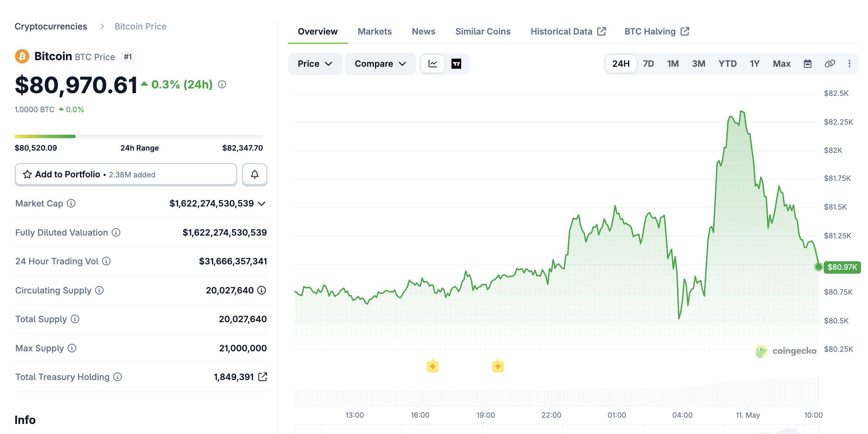Open external link next to 1,849,391

click(x=262, y=377)
